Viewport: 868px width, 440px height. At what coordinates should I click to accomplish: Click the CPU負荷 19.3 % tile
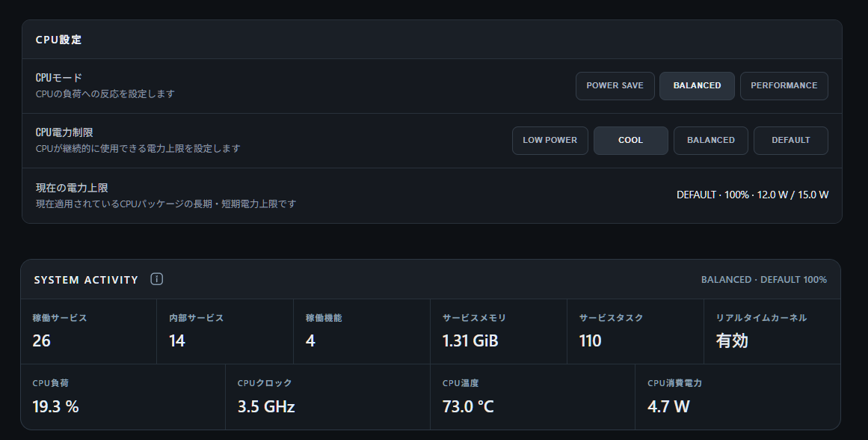(123, 397)
